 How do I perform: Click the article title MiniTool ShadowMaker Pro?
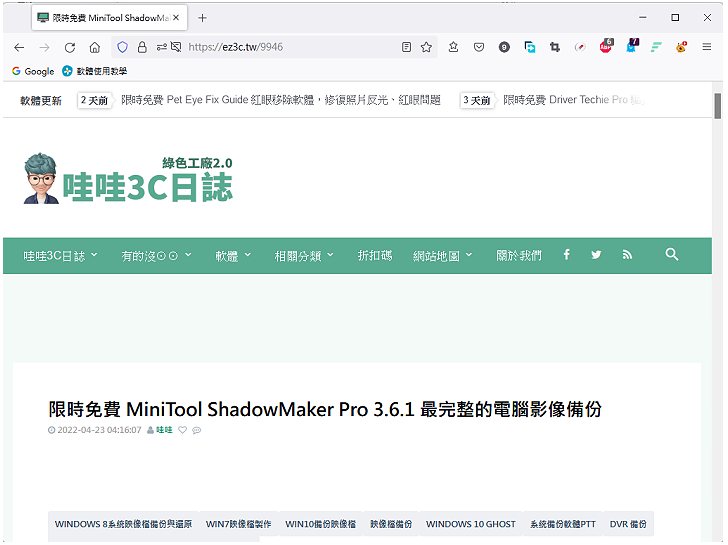(325, 409)
